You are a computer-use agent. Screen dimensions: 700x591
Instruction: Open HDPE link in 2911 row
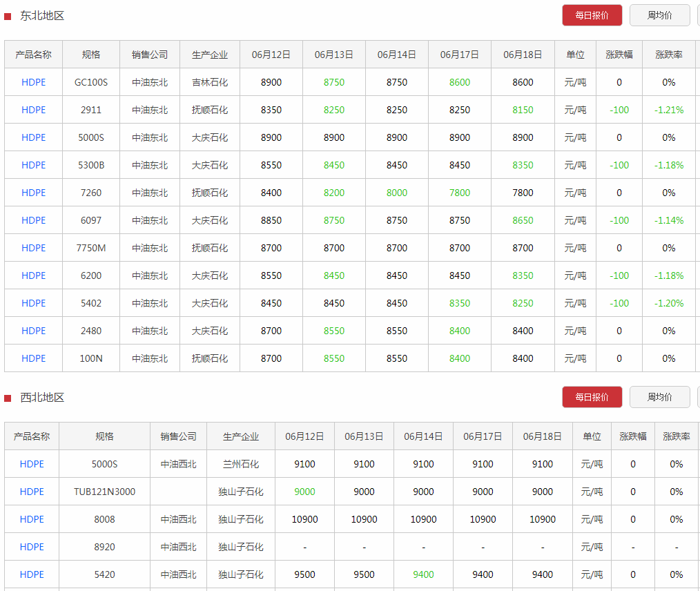tap(34, 110)
